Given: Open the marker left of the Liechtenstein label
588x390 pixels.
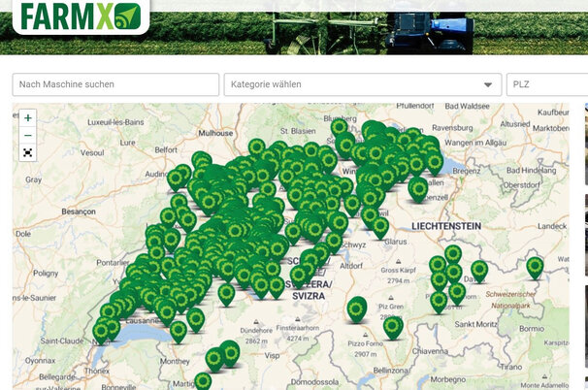Looking at the screenshot, I should tap(380, 227).
